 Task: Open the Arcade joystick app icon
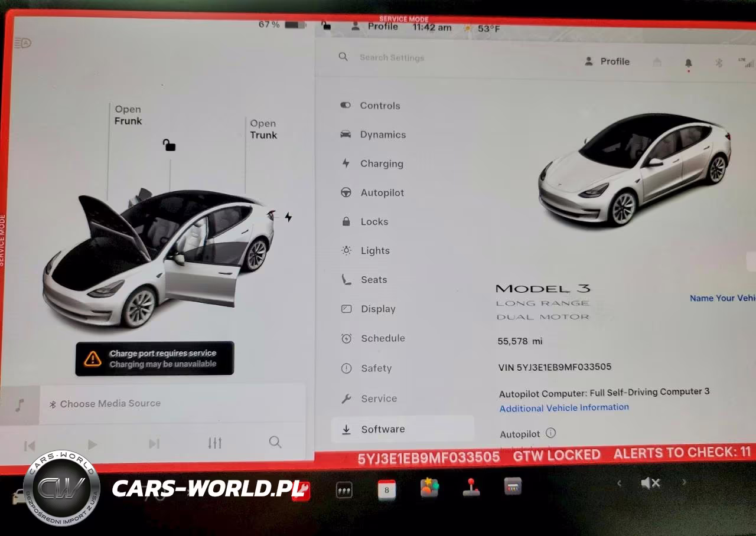471,488
